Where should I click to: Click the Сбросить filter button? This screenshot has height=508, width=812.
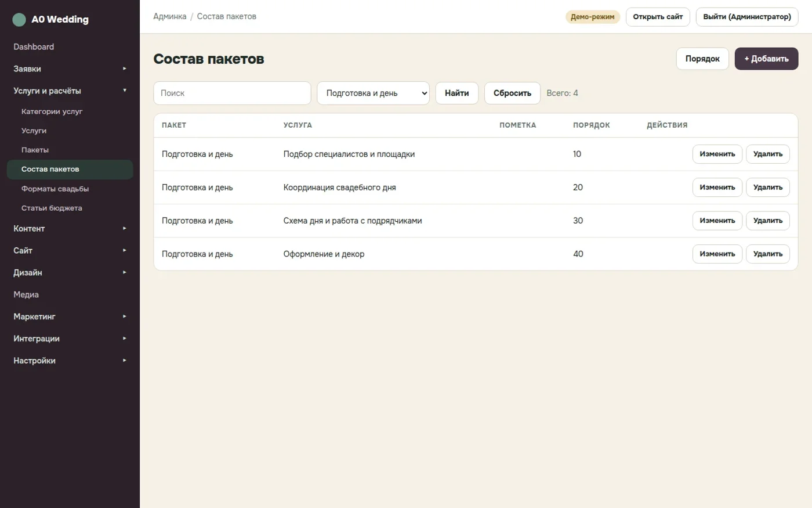pyautogui.click(x=512, y=93)
